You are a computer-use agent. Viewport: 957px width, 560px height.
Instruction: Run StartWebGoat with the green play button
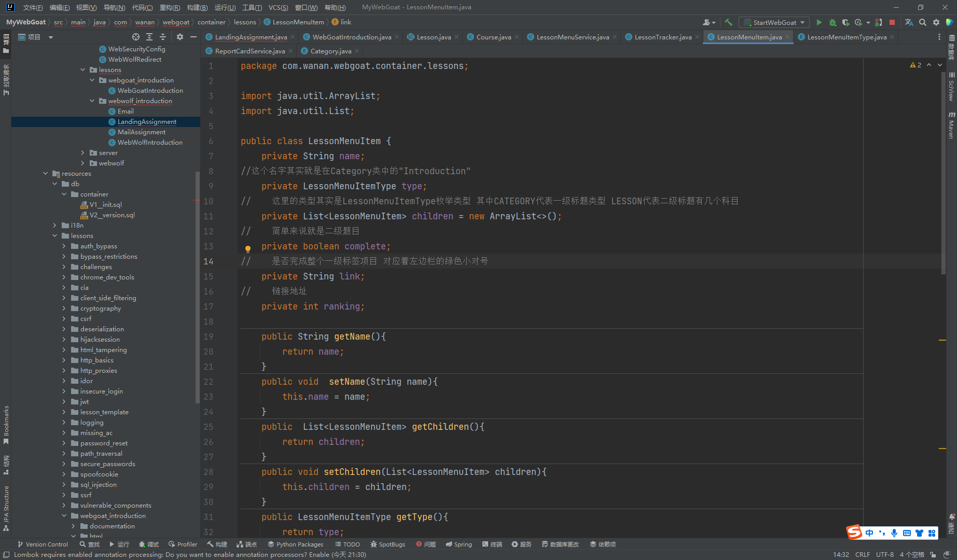[819, 22]
